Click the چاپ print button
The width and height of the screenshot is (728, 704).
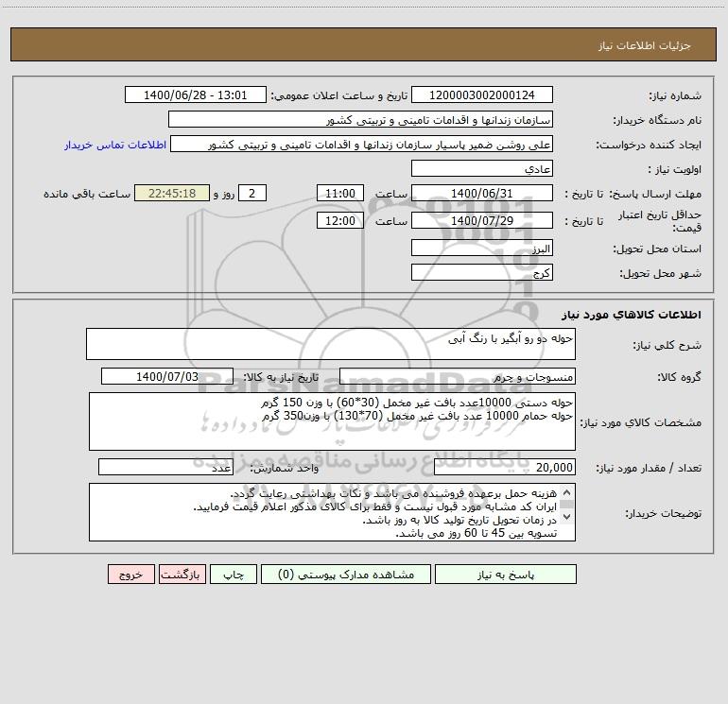(234, 575)
